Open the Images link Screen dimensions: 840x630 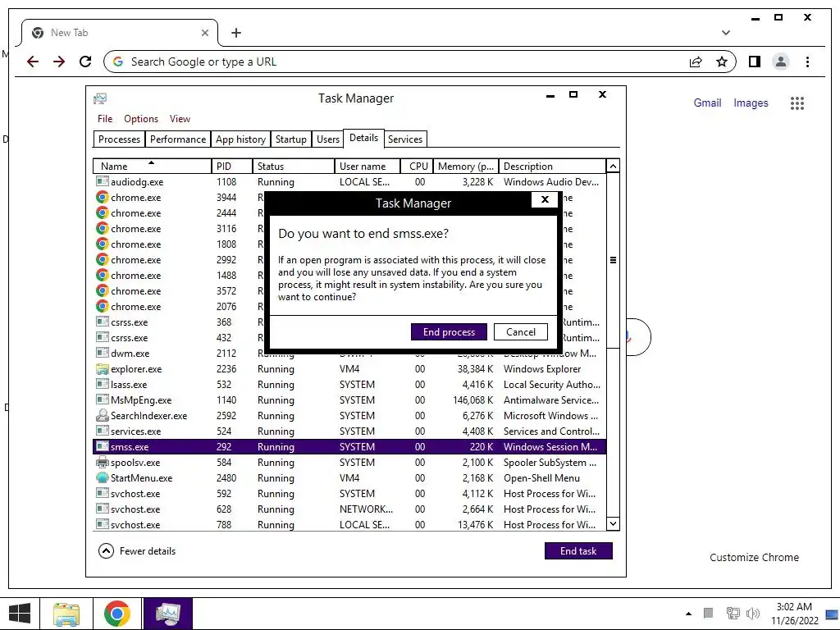tap(751, 103)
